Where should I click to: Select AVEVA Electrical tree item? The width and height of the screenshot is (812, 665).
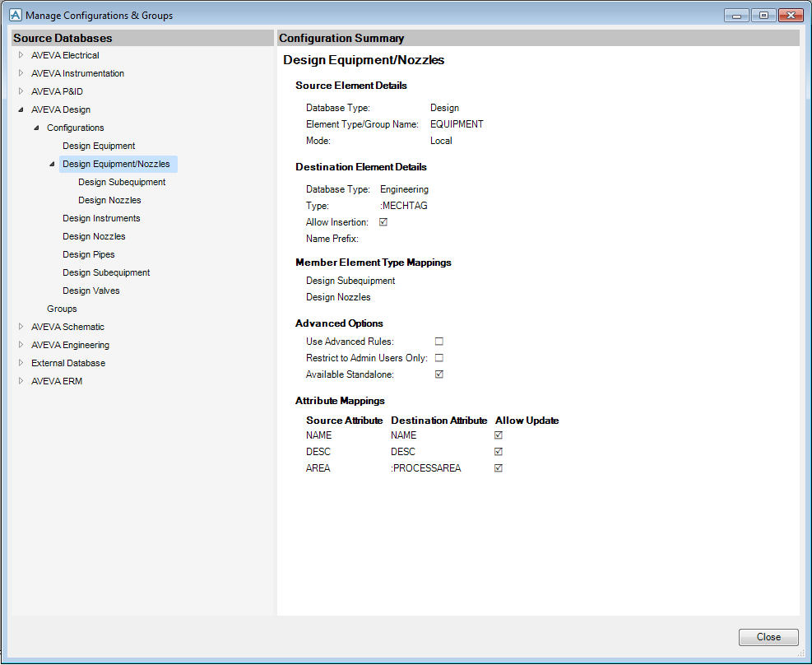tap(65, 55)
